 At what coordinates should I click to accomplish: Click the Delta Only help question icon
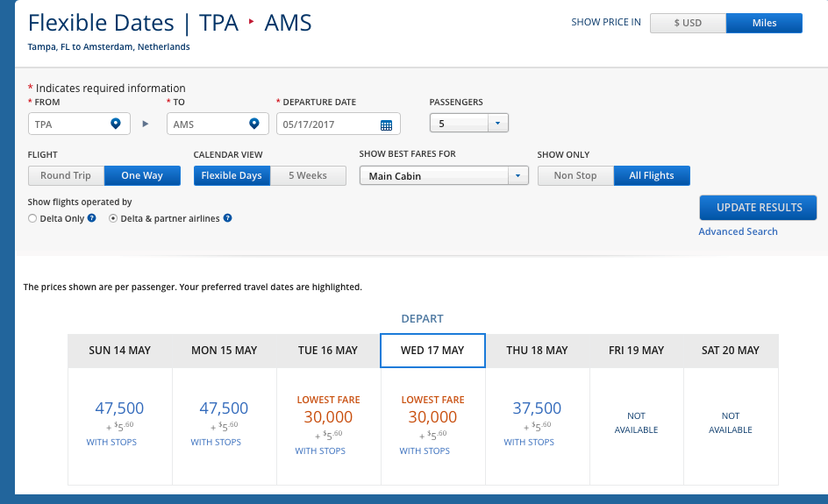(92, 218)
